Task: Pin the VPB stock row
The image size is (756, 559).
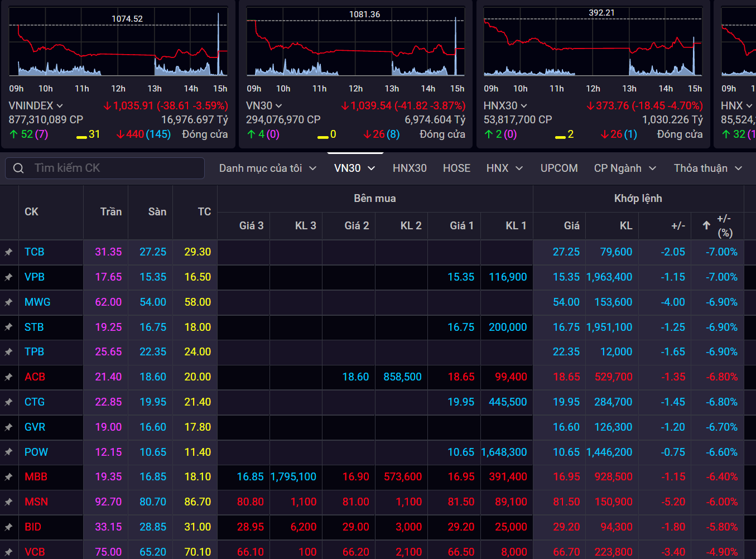Action: pyautogui.click(x=9, y=277)
